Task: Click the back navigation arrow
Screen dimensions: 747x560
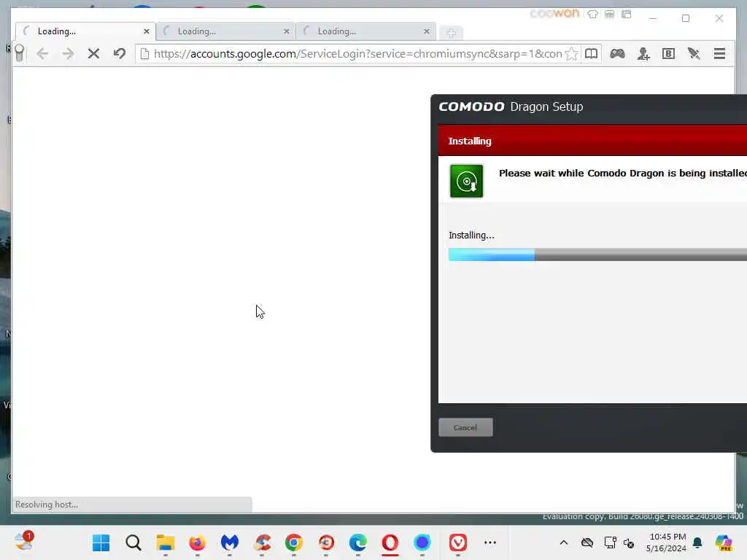Action: click(42, 54)
